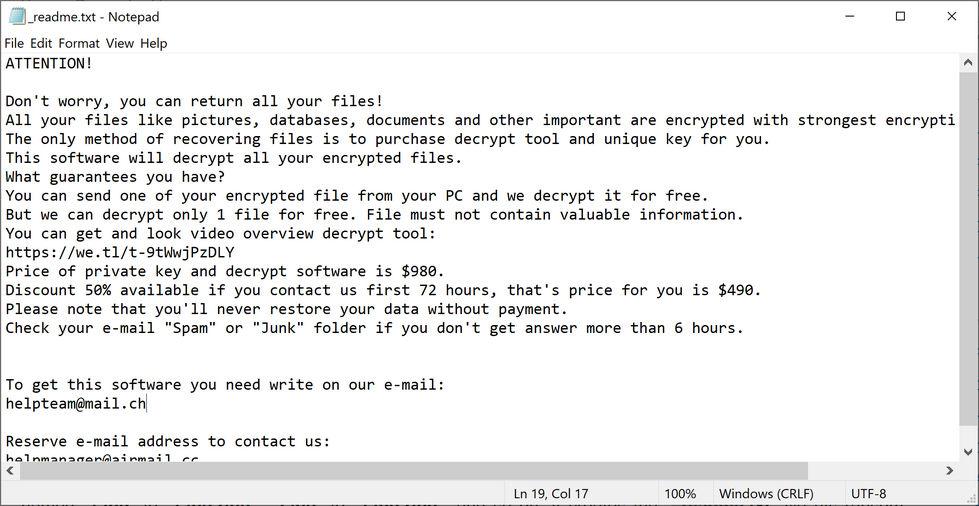This screenshot has height=506, width=979.
Task: Close the _readme.txt Notepad window
Action: [x=951, y=16]
